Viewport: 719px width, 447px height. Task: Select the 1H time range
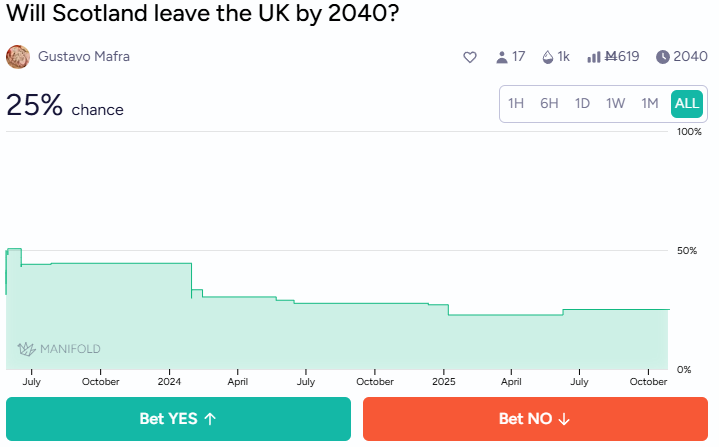tap(516, 103)
